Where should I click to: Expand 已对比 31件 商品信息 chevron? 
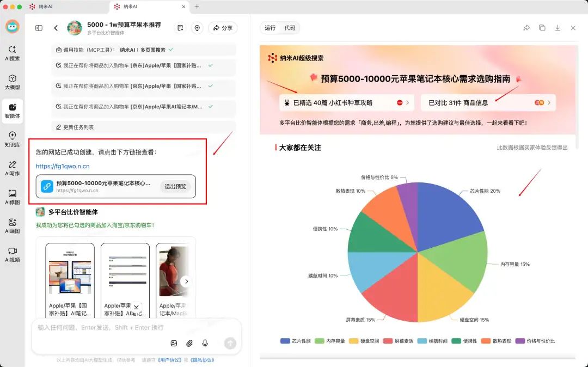click(x=549, y=103)
